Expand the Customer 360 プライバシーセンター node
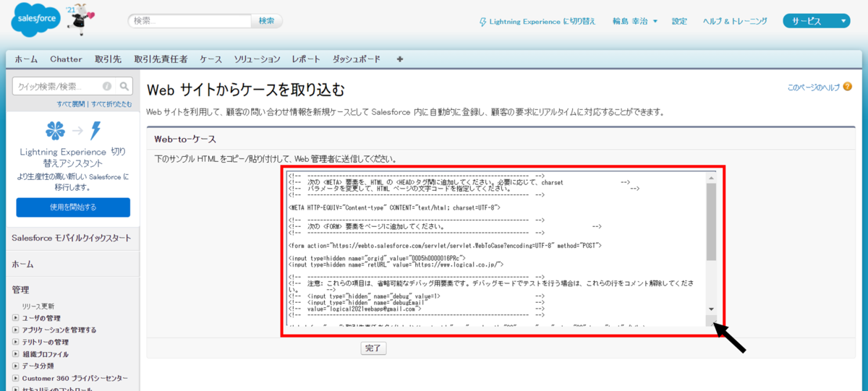Viewport: 868px width, 391px height. point(16,378)
